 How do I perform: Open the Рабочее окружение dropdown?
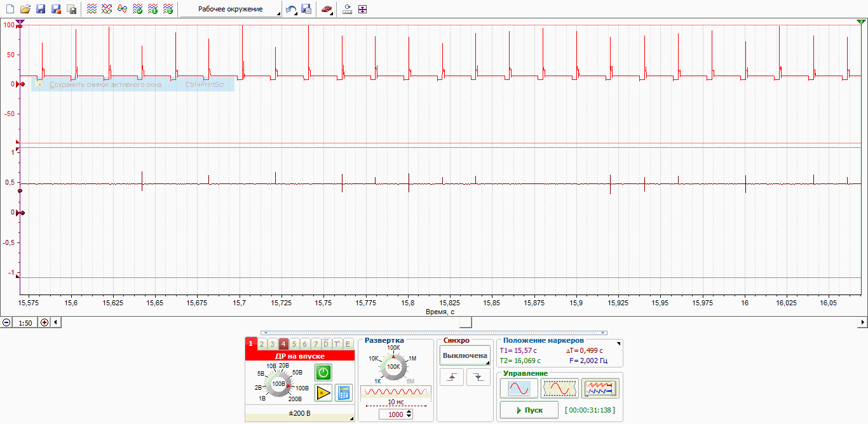(x=231, y=10)
